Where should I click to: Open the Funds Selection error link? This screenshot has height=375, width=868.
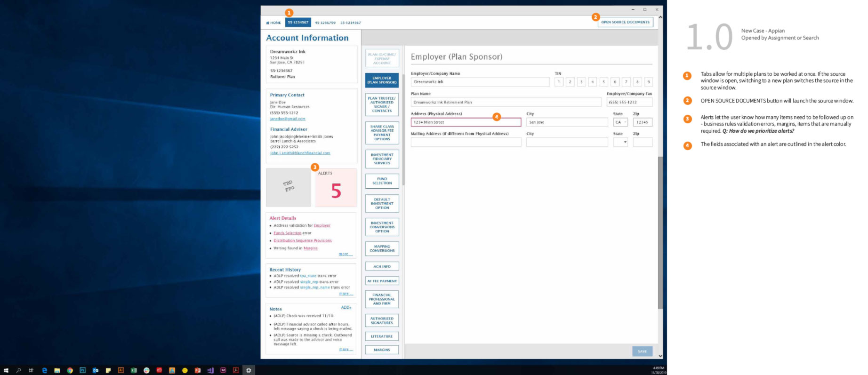pos(287,233)
